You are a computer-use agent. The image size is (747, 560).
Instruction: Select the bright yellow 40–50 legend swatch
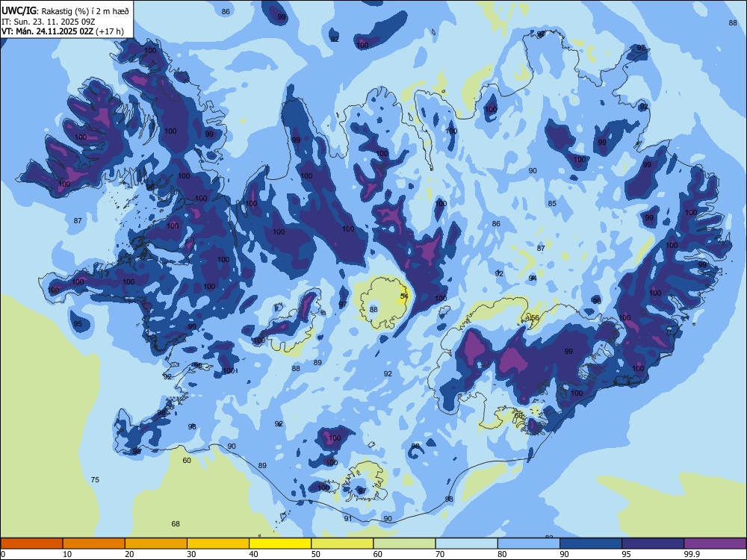point(280,544)
